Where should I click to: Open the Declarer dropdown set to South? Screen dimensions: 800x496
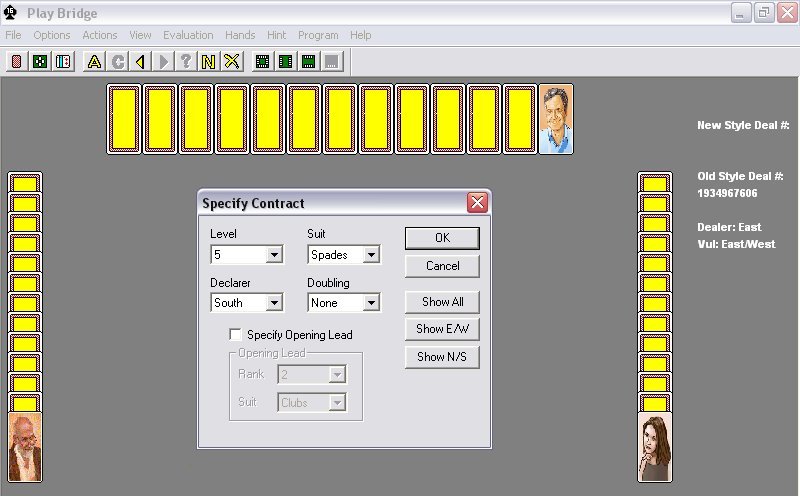coord(274,303)
